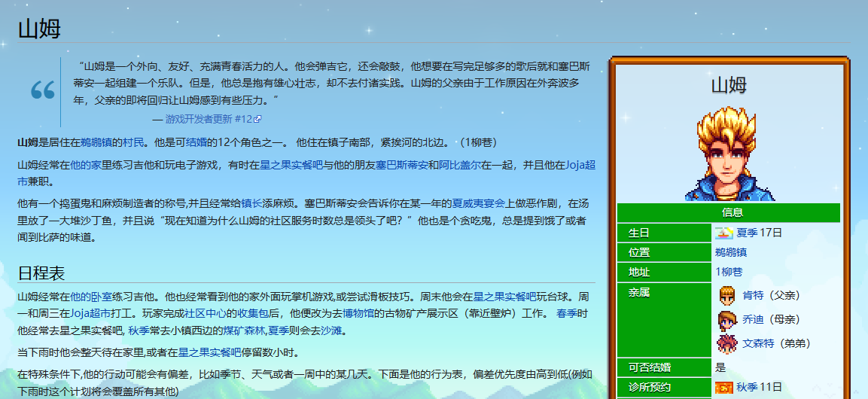Follow the 夏季 link before 则会去
Image resolution: width=868 pixels, height=399 pixels.
tap(279, 331)
